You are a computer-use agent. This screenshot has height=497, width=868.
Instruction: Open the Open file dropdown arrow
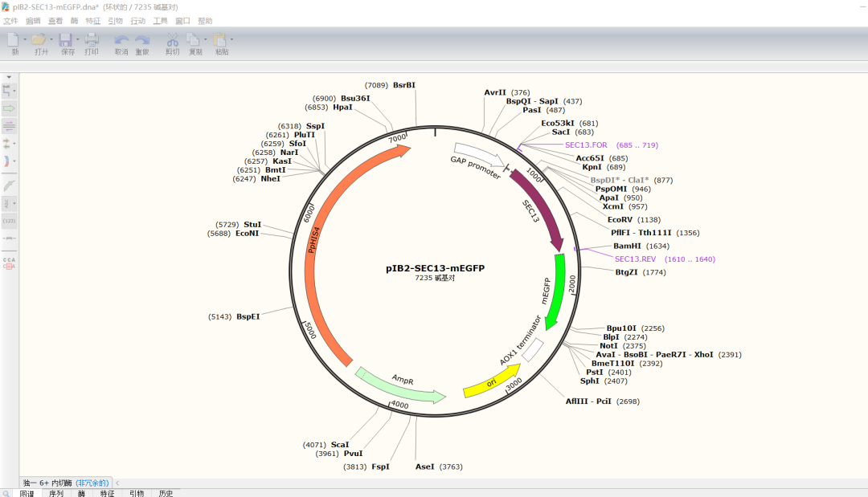tap(51, 39)
